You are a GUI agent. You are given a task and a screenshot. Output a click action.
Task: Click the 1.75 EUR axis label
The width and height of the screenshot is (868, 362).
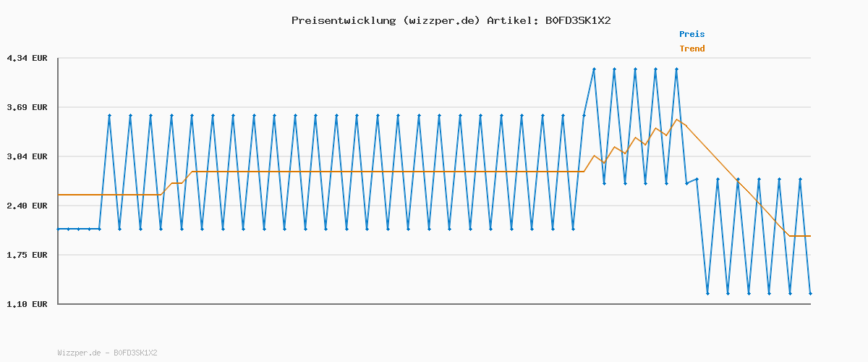(27, 255)
